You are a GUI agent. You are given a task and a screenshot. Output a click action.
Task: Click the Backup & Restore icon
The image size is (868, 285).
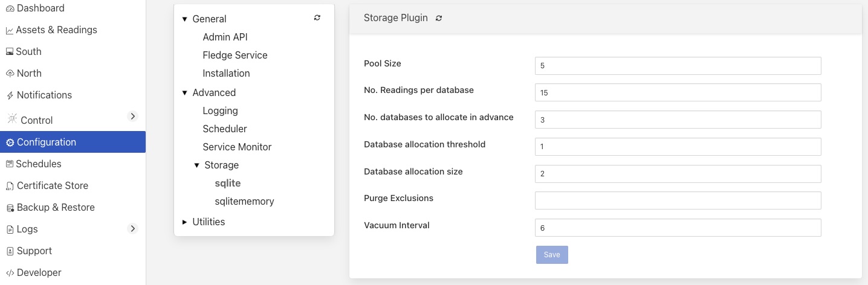point(10,208)
